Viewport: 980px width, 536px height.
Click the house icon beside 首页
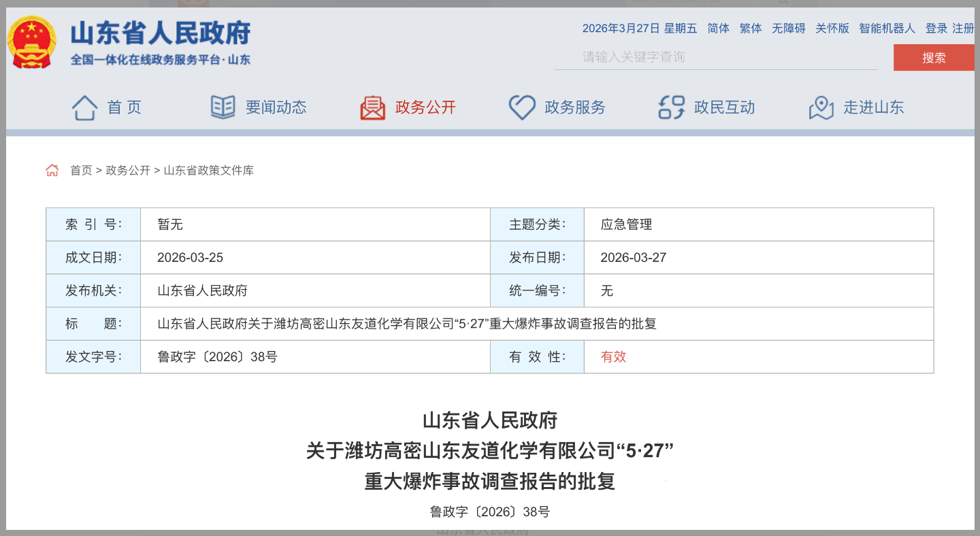[x=85, y=107]
